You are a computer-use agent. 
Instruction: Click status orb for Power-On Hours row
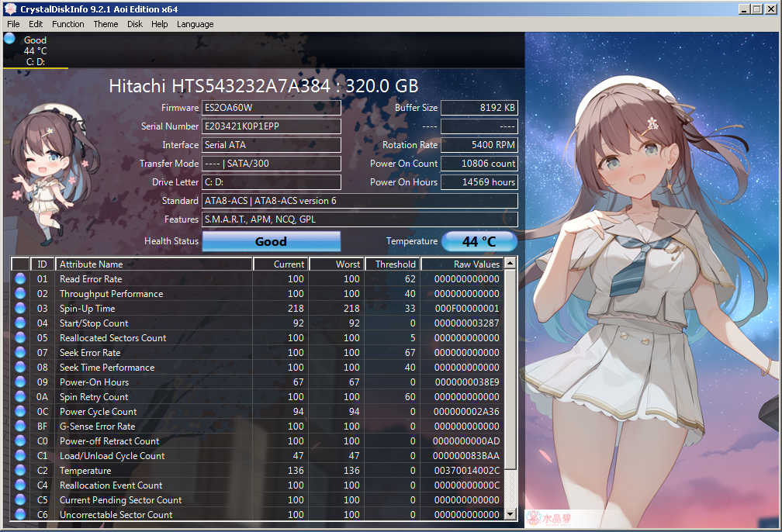point(20,382)
